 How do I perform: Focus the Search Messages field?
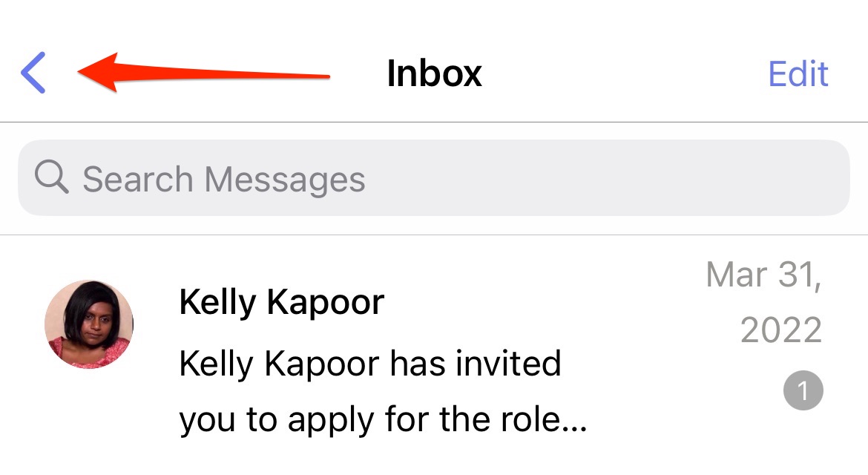click(x=434, y=177)
